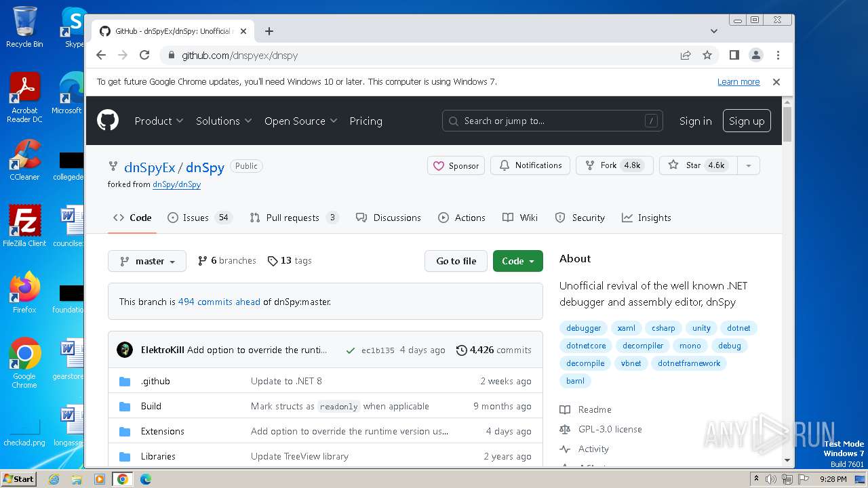This screenshot has height=488, width=868.
Task: Select the Code tab
Action: point(132,218)
